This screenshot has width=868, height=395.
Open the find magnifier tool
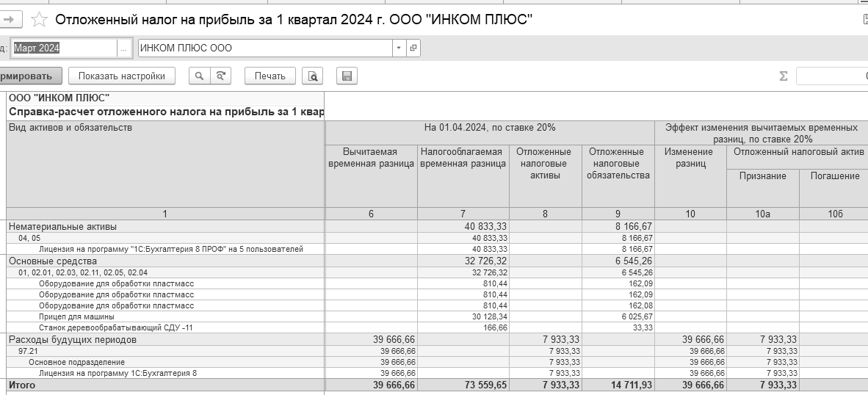pyautogui.click(x=199, y=76)
